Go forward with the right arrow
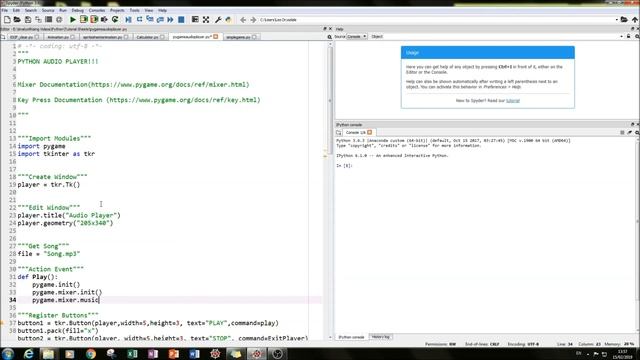Viewport: 640px width, 360px height. point(253,20)
